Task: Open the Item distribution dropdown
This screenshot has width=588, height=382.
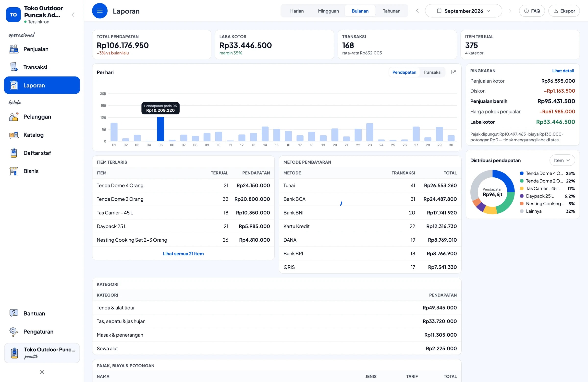Action: pos(562,160)
